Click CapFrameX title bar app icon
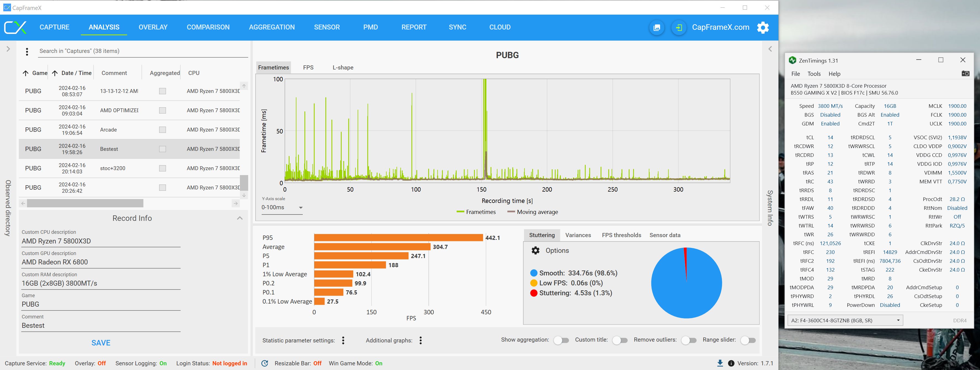The height and width of the screenshot is (370, 980). click(x=7, y=8)
